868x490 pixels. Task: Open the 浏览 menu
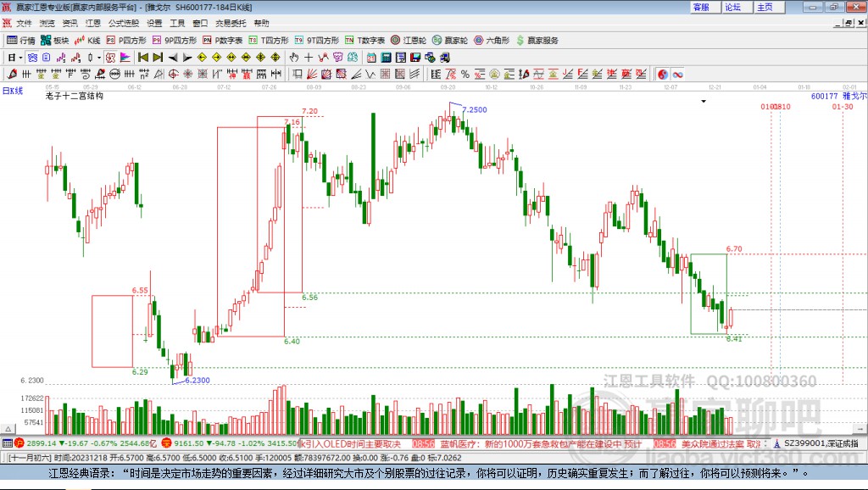[47, 23]
